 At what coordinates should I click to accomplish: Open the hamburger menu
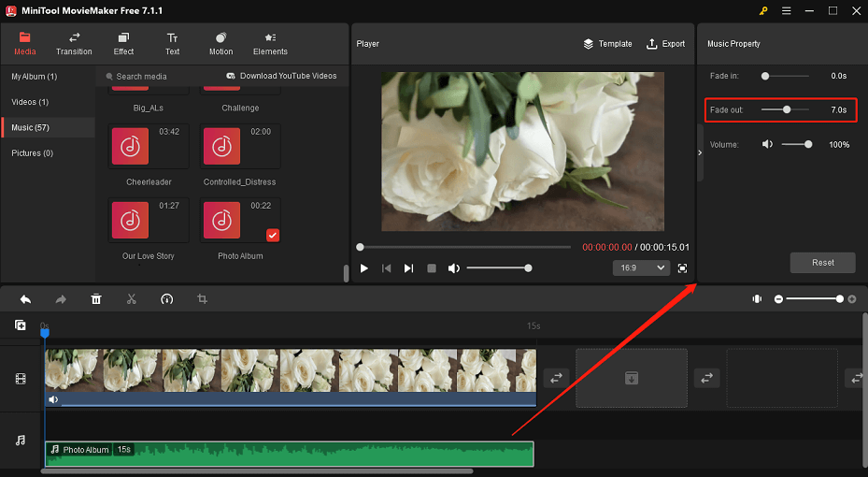click(x=786, y=10)
